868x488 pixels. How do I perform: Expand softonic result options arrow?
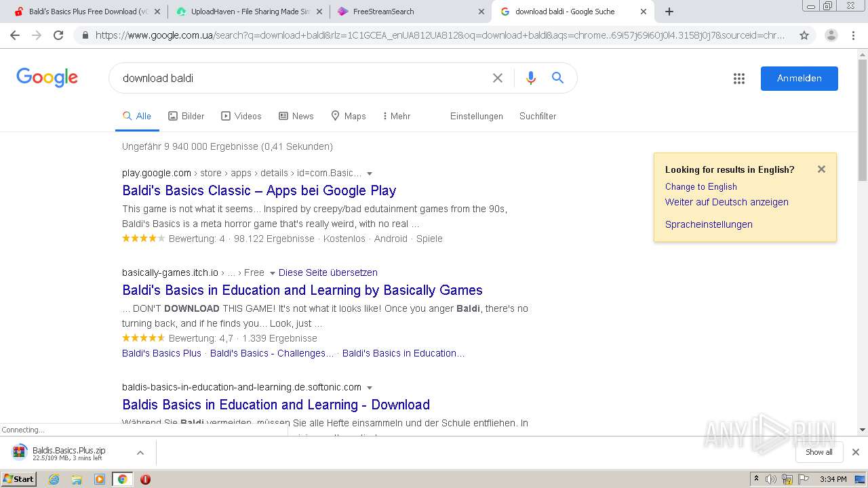(370, 388)
